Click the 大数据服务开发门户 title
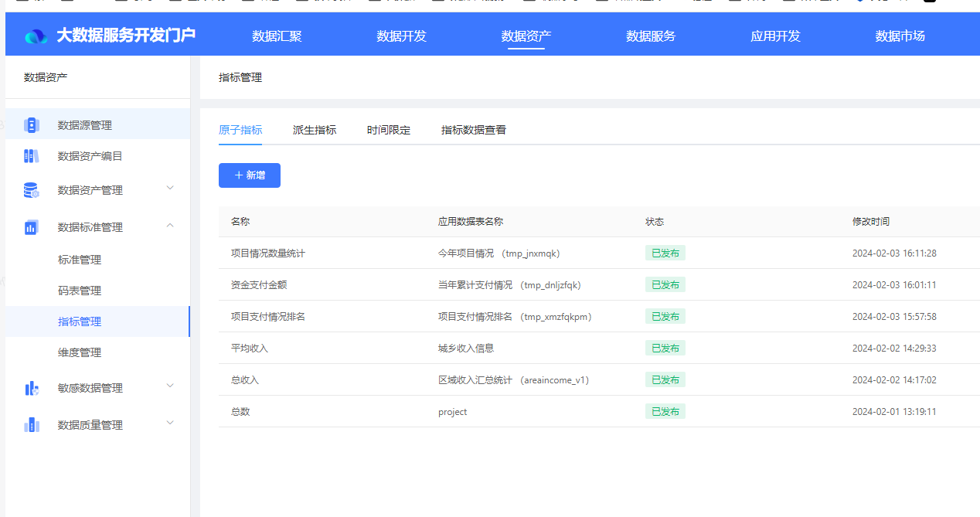Screen dimensions: 980x517 pyautogui.click(x=126, y=36)
